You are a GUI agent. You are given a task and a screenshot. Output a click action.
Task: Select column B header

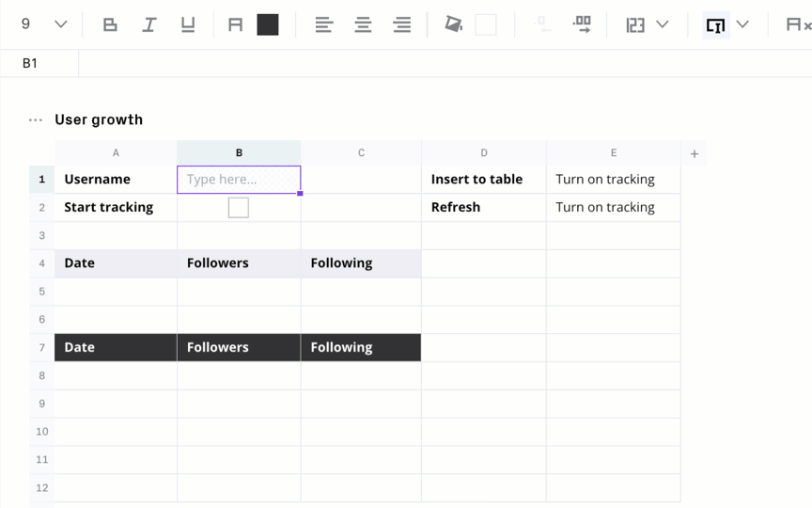coord(239,153)
